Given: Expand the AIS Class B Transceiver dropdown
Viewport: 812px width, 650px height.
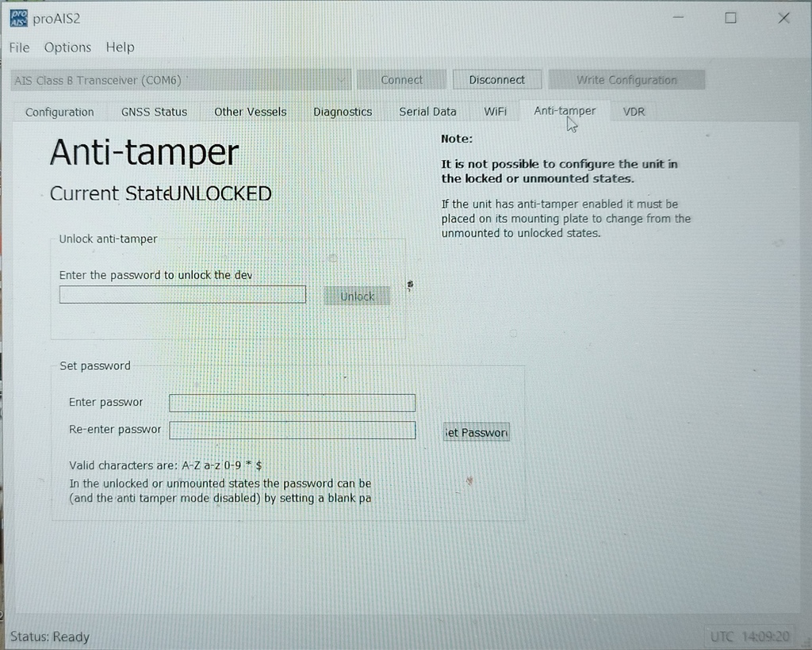Looking at the screenshot, I should [181, 80].
